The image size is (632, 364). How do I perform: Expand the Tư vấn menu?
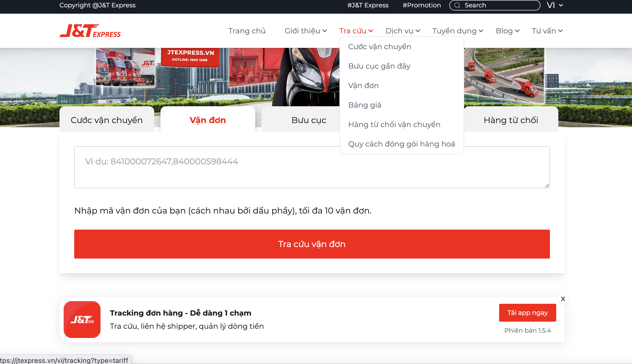click(x=547, y=31)
